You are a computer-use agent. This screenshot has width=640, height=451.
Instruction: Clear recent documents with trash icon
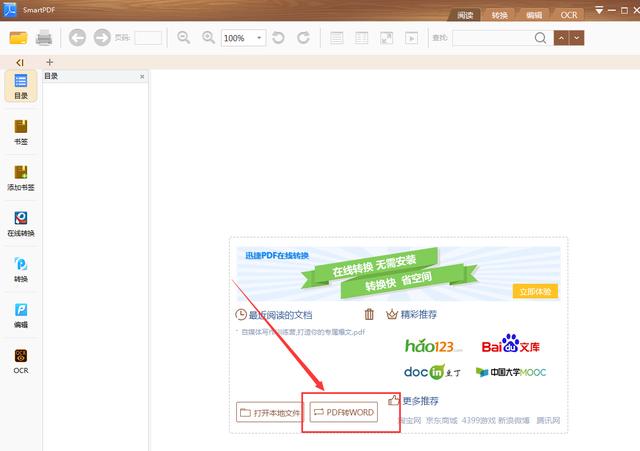coord(369,314)
